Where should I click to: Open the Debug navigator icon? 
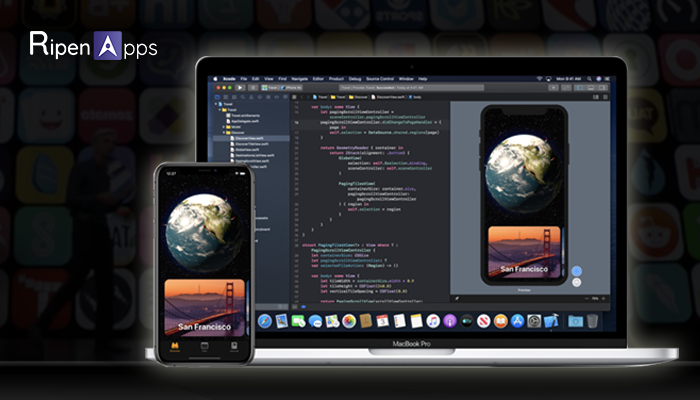268,97
